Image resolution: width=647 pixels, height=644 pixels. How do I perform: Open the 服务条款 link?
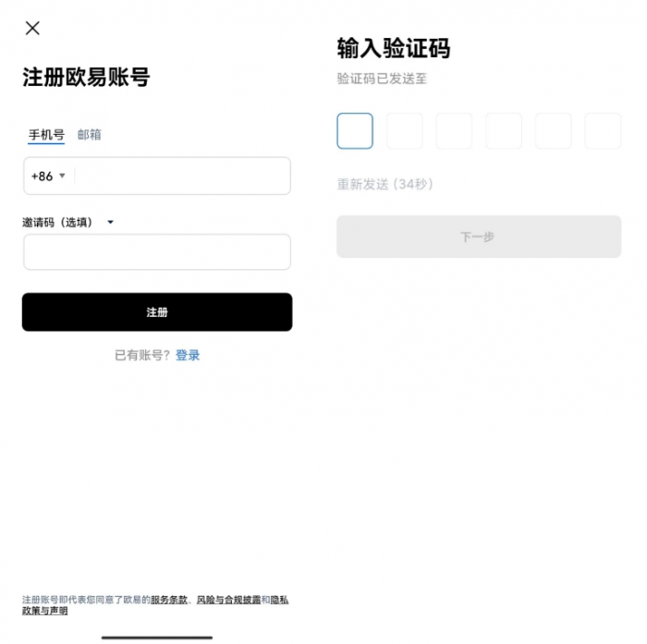click(x=169, y=600)
